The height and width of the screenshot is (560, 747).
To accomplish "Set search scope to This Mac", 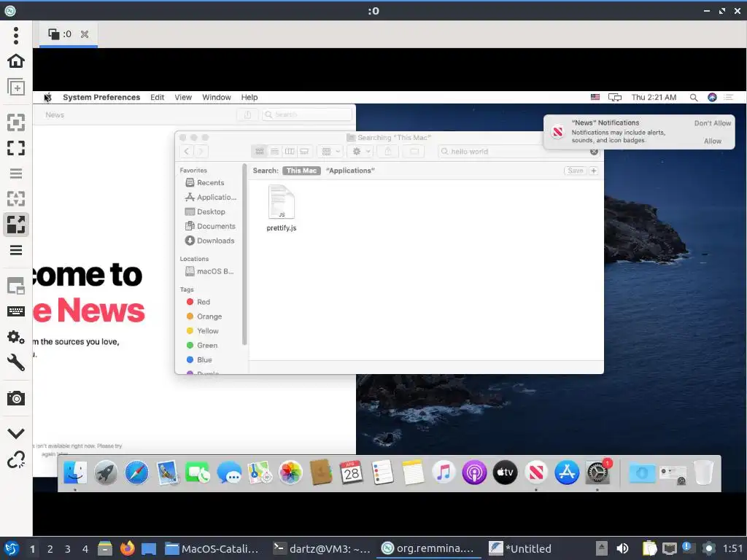I will click(x=301, y=171).
